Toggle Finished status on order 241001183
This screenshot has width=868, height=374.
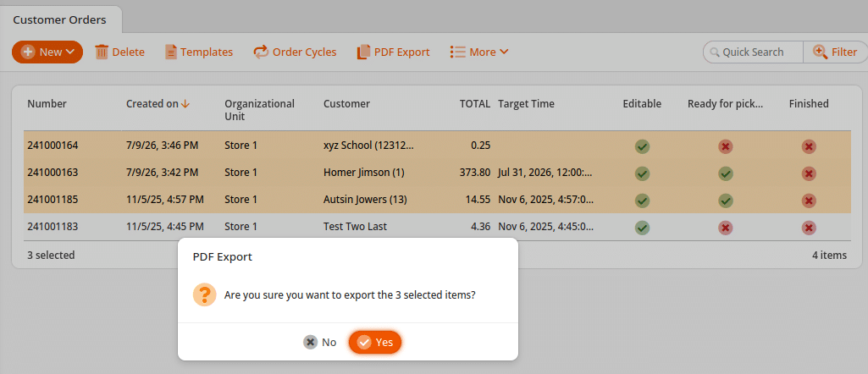click(x=809, y=228)
